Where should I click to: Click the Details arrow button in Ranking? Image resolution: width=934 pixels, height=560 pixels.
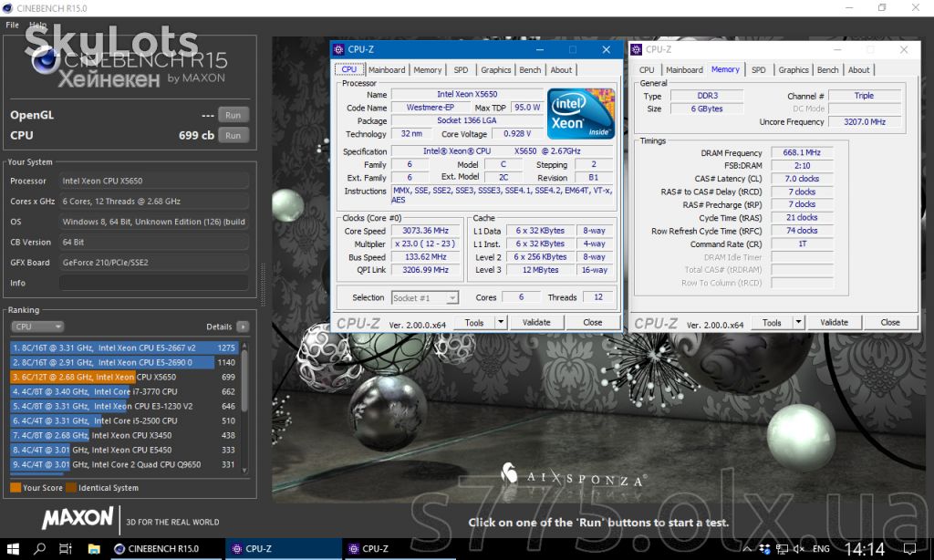(243, 327)
